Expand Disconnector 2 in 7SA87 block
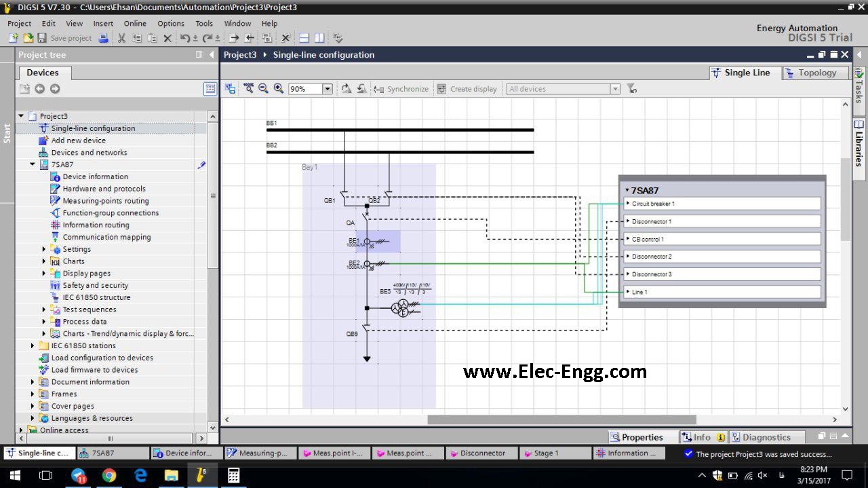This screenshot has width=868, height=488. point(628,257)
